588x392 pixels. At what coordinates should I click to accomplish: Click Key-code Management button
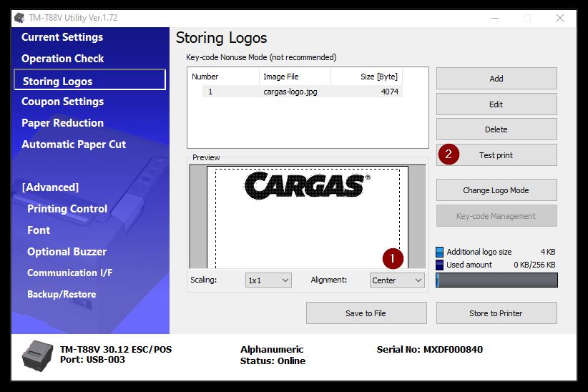(x=496, y=216)
